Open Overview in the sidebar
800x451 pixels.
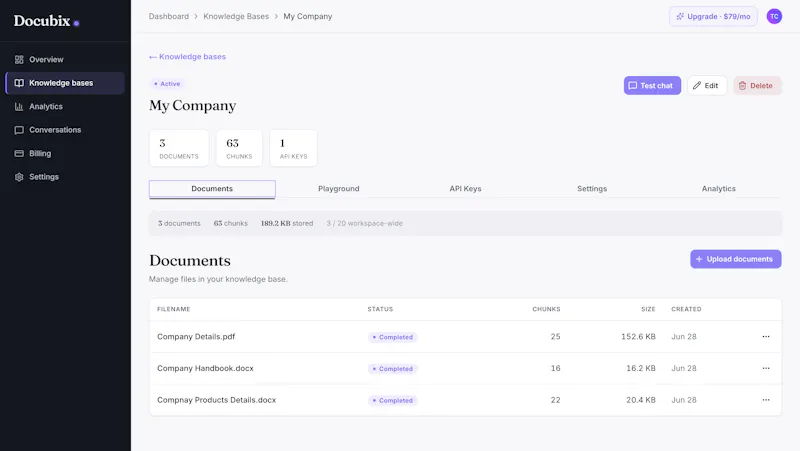click(x=65, y=60)
